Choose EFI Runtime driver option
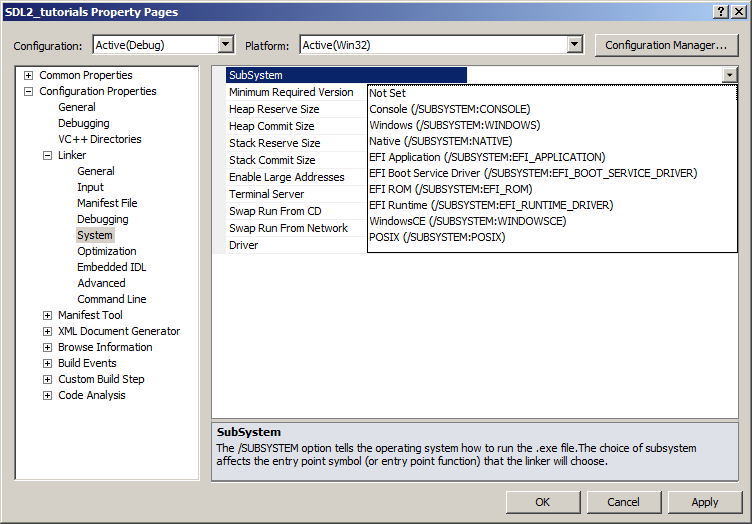 tap(552, 205)
